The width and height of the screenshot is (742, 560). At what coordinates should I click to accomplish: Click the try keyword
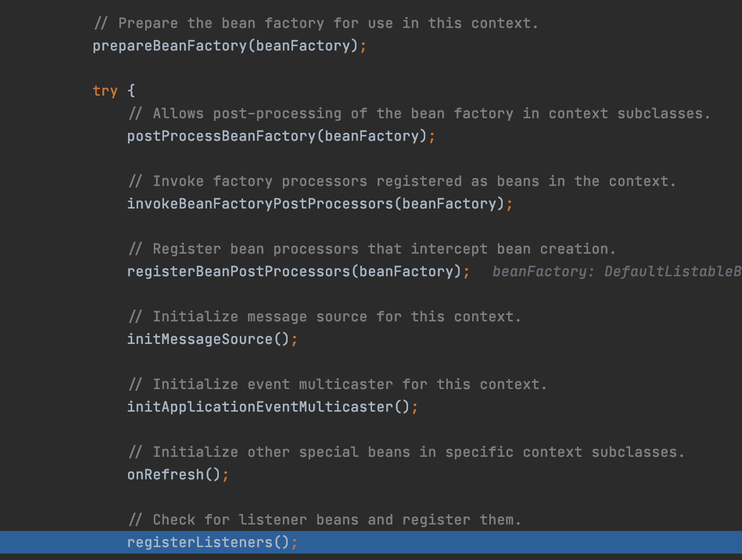coord(105,91)
